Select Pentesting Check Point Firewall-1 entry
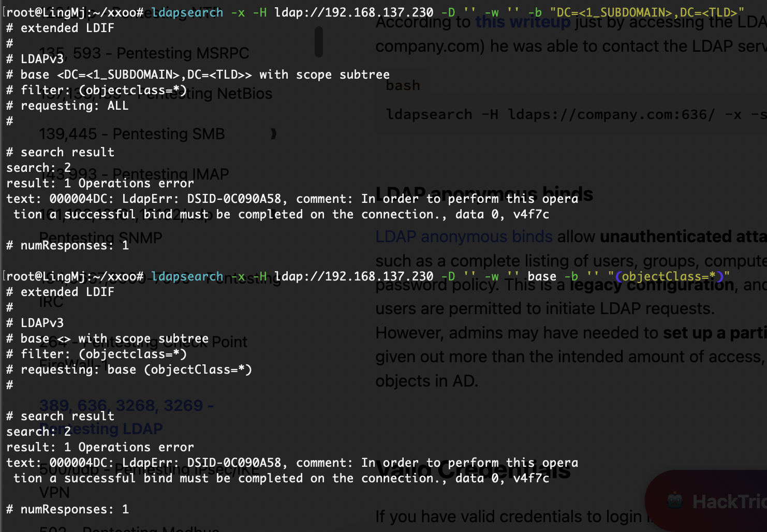The width and height of the screenshot is (767, 532). click(143, 342)
